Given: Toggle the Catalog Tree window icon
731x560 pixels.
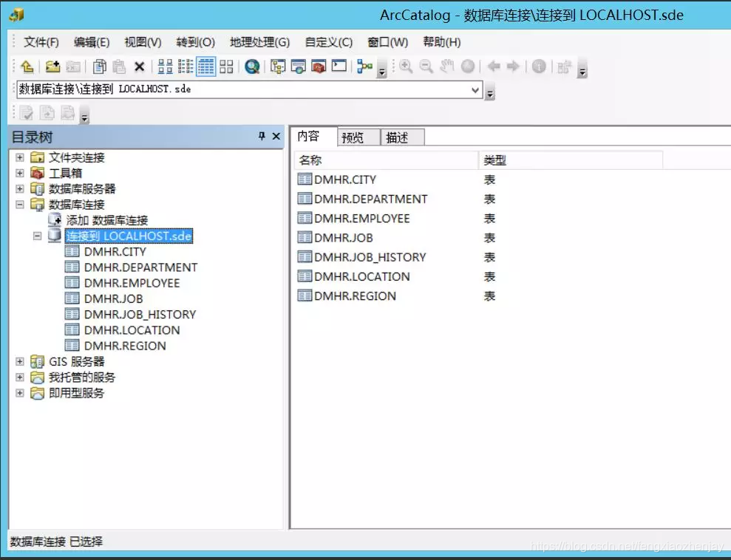Looking at the screenshot, I should coord(278,66).
